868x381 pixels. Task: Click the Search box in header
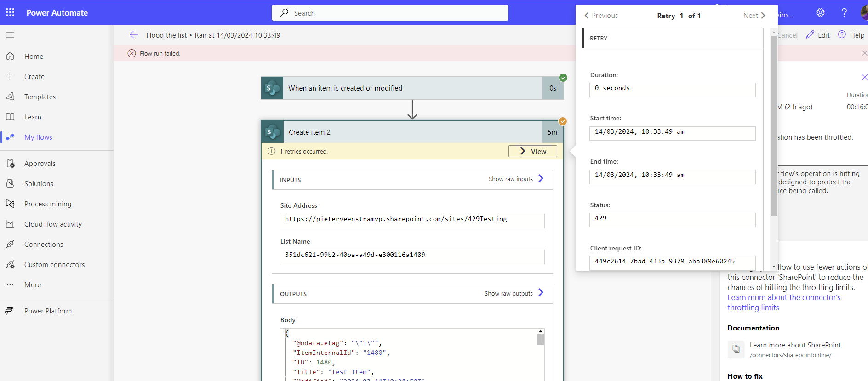[x=390, y=13]
